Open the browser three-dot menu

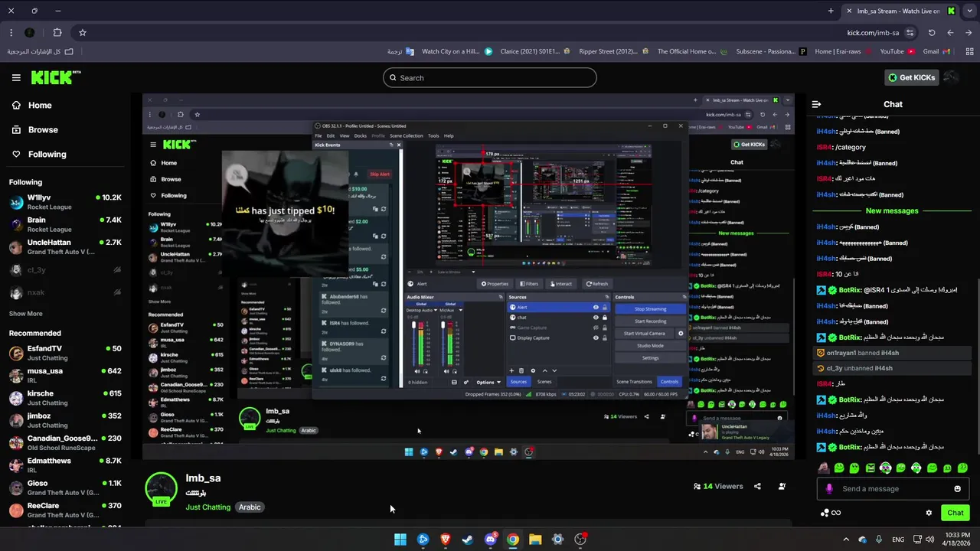(x=11, y=33)
